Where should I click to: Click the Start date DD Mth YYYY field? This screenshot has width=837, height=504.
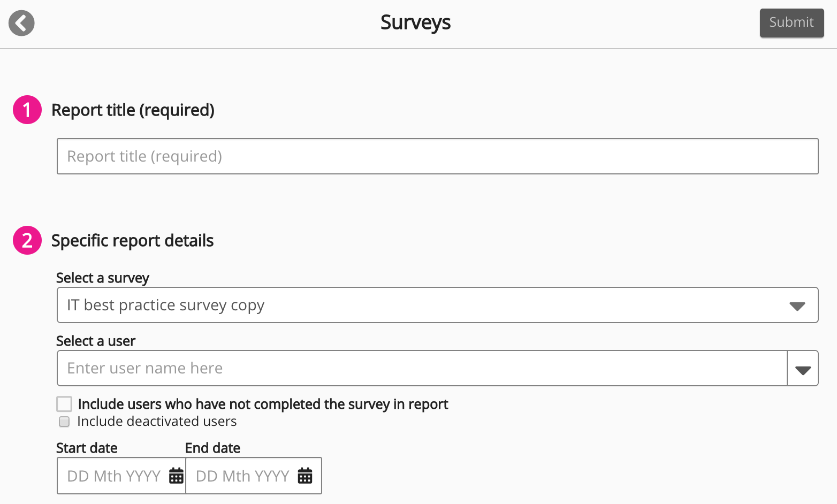pyautogui.click(x=112, y=475)
